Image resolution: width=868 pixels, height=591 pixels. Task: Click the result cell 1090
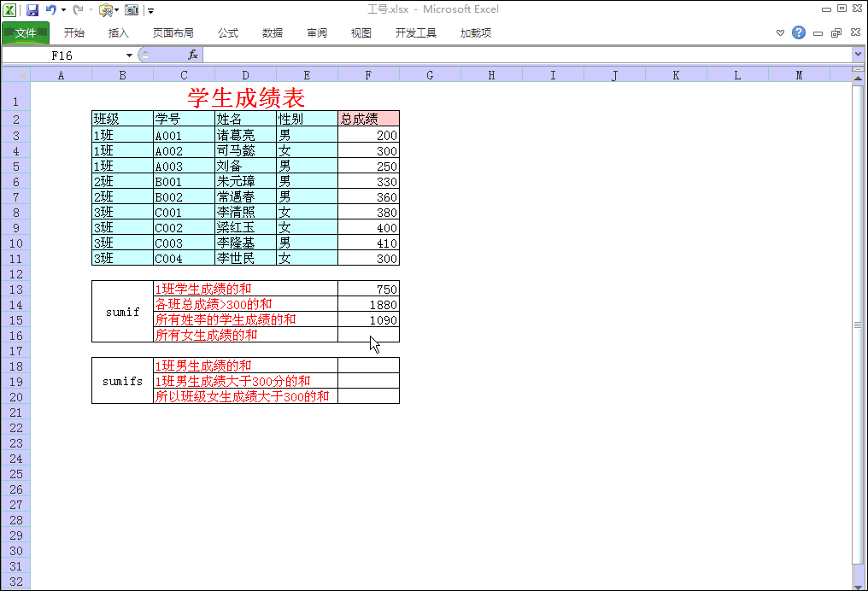click(x=368, y=320)
